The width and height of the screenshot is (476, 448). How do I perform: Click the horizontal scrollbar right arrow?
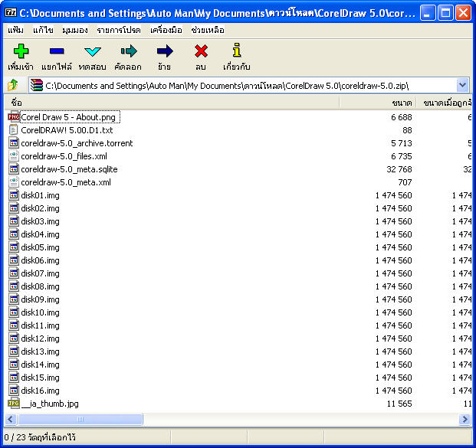click(x=465, y=419)
